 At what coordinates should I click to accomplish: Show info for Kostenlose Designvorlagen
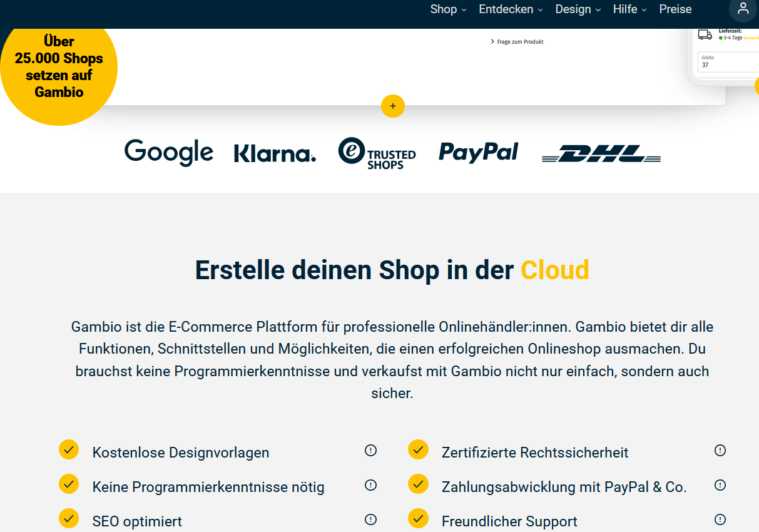click(370, 451)
